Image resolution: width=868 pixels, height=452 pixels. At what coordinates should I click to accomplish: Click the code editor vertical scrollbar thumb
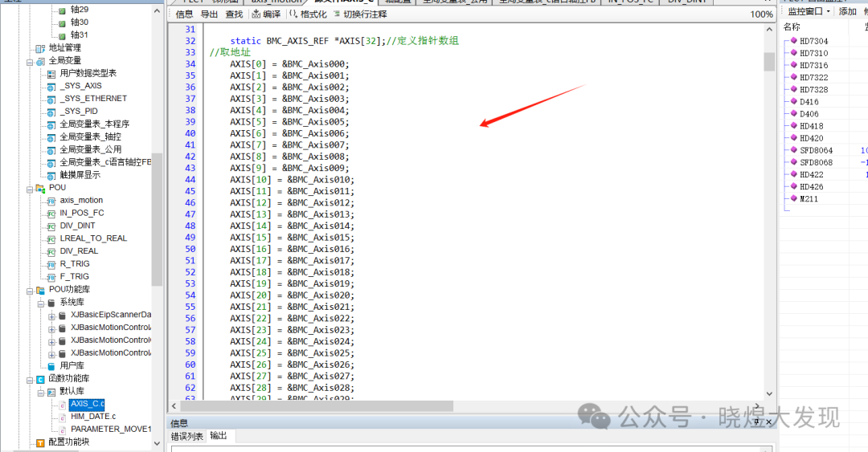pyautogui.click(x=769, y=62)
